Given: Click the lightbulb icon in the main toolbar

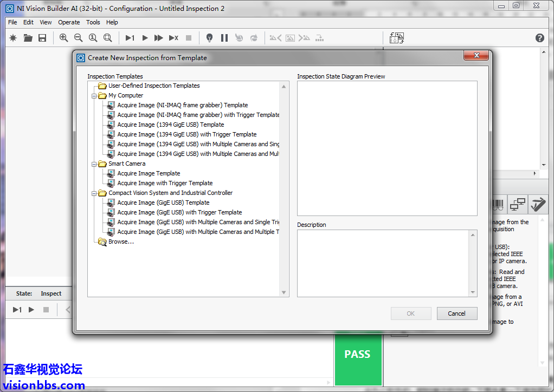Looking at the screenshot, I should point(209,38).
